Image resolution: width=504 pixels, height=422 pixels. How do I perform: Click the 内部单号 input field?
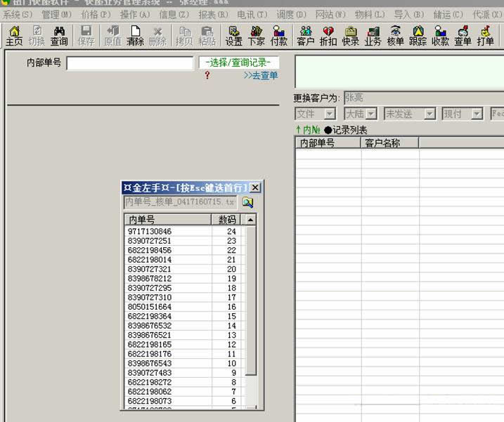click(130, 63)
